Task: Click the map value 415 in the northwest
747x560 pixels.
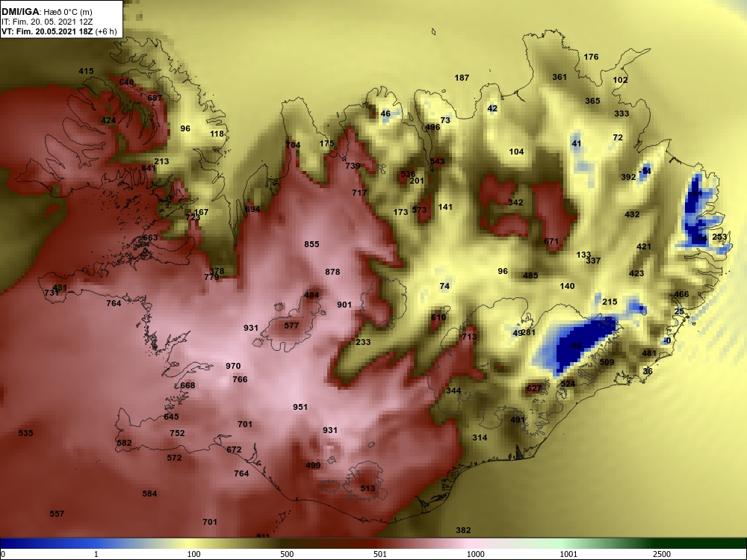Action: 86,71
